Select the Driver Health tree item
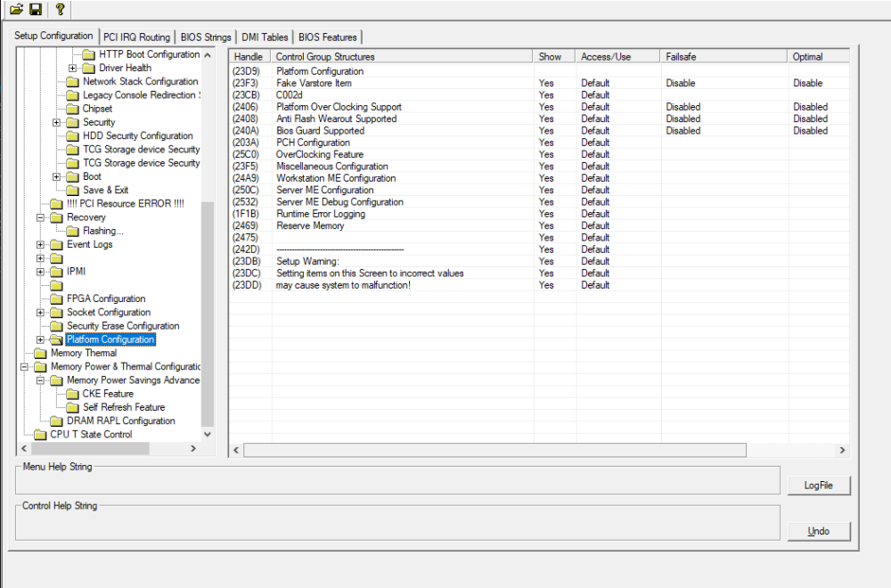This screenshot has height=588, width=891. pos(125,68)
